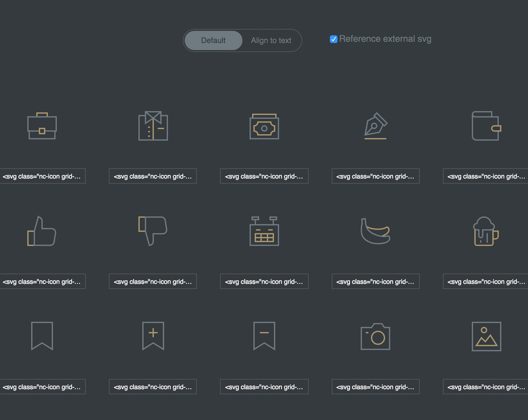
Task: Click the hanging signboard icon
Action: pos(264,231)
